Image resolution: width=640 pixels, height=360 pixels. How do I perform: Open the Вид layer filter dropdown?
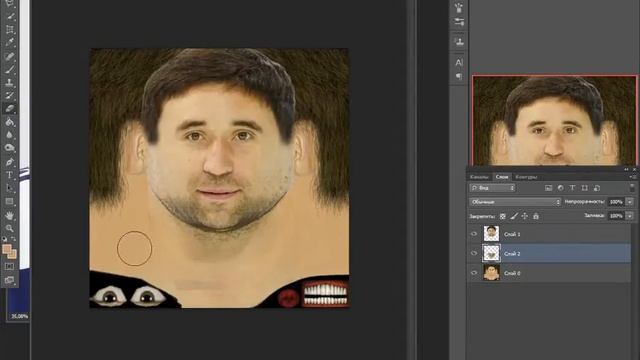click(493, 188)
